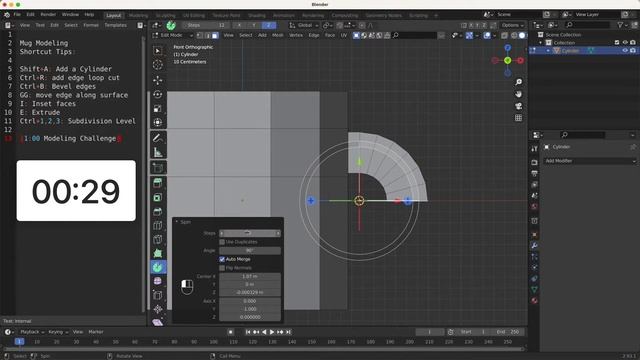Screen dimensions: 640x360
Task: Switch orthographic/perspective grid icon
Action: [518, 118]
